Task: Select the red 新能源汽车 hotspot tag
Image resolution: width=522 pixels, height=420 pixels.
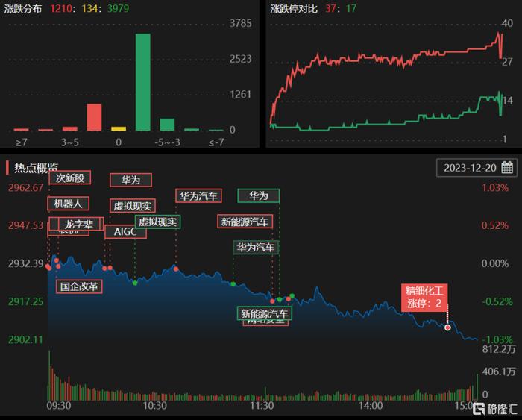Action: (x=245, y=222)
